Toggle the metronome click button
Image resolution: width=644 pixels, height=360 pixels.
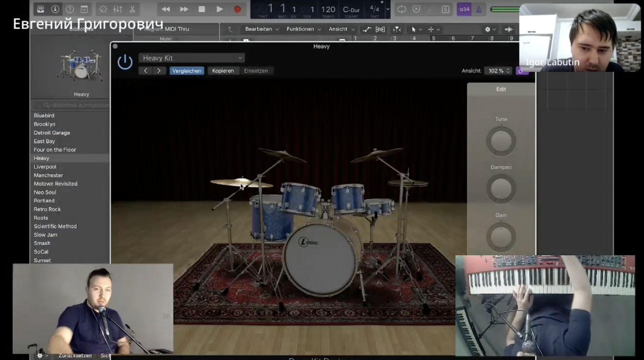click(479, 9)
